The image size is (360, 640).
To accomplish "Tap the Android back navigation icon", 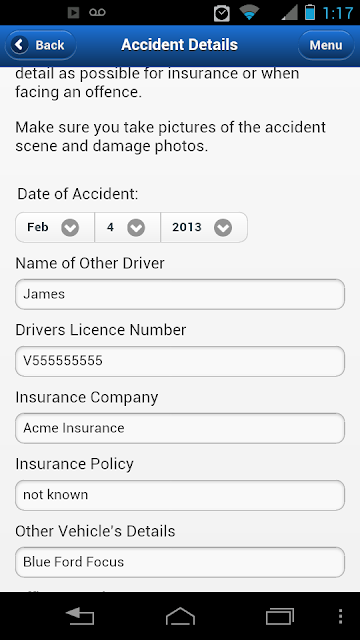I will [80, 616].
